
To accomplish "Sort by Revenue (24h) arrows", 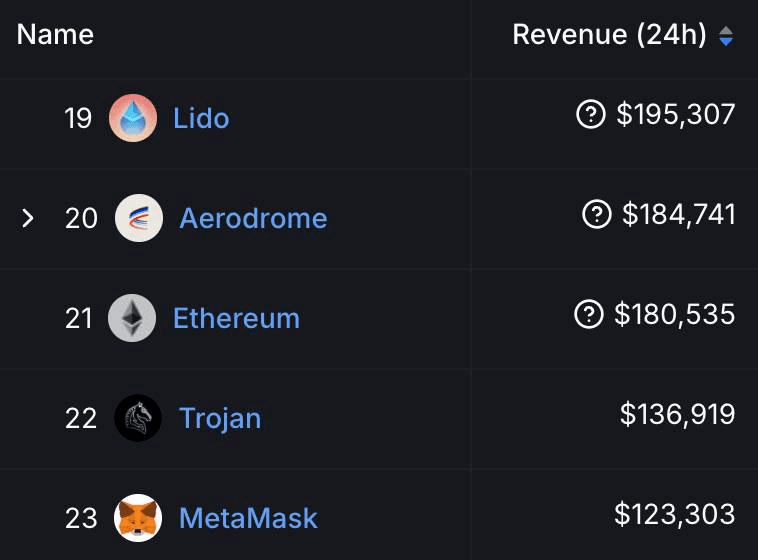I will [726, 36].
